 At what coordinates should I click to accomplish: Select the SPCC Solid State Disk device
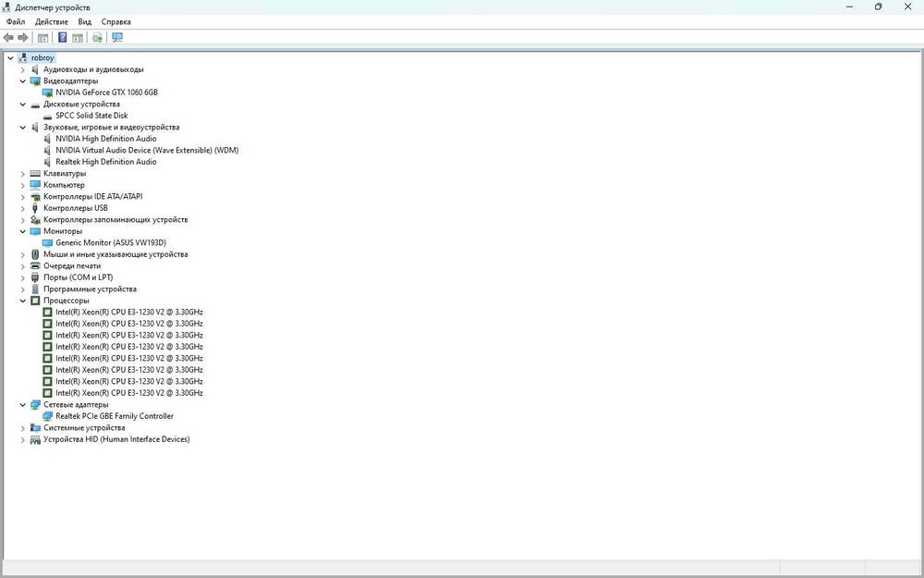(x=91, y=116)
